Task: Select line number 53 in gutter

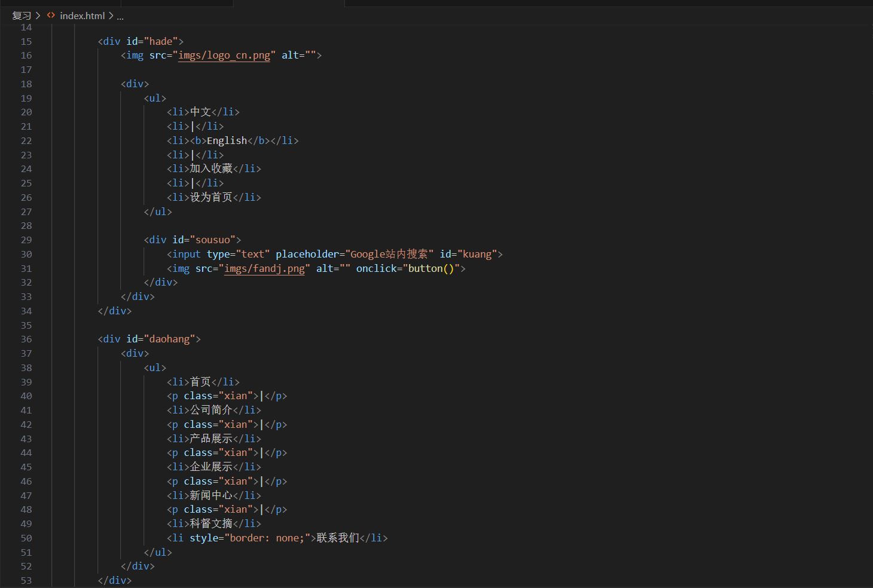Action: 26,581
